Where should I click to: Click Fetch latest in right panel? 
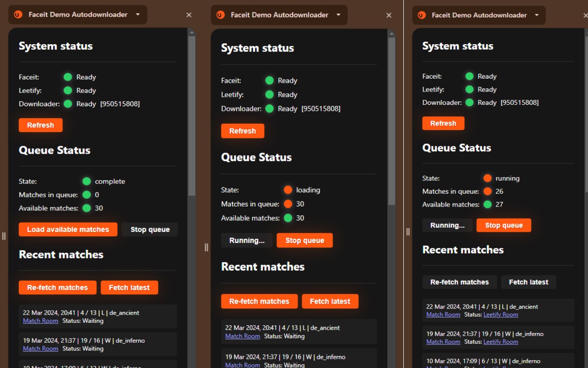click(528, 282)
